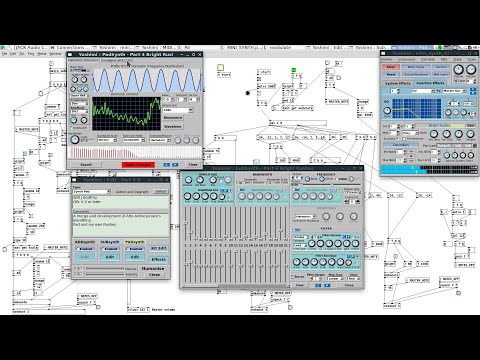Viewport: 480px width, 360px height.
Task: Click the PadSynth Edit button
Action: 135,257
